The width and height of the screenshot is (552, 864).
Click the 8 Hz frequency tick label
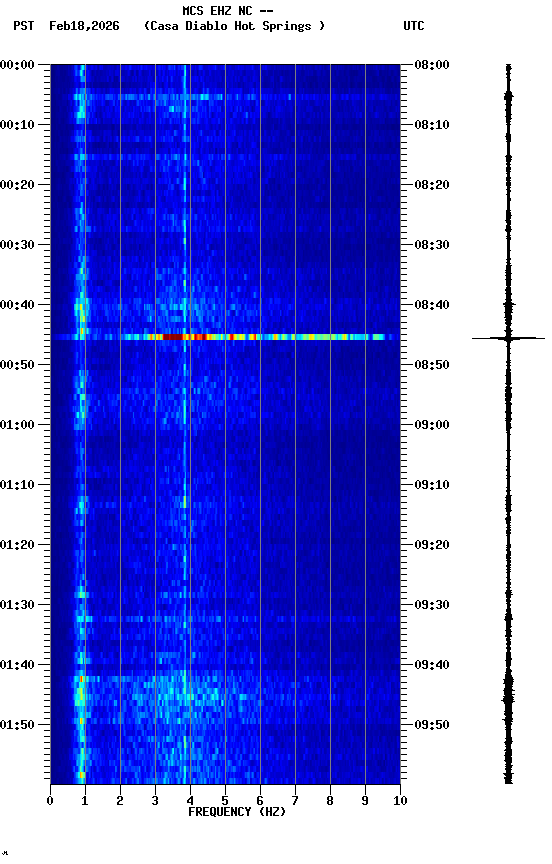[x=330, y=801]
